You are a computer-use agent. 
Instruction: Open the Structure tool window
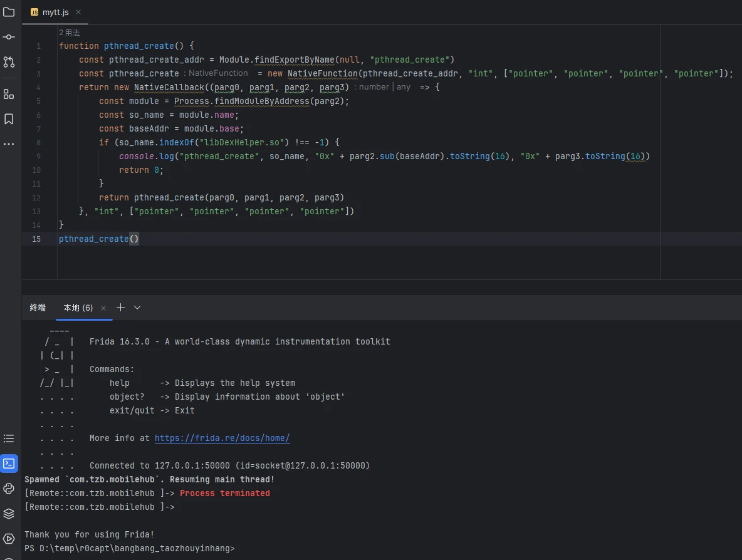click(x=9, y=94)
